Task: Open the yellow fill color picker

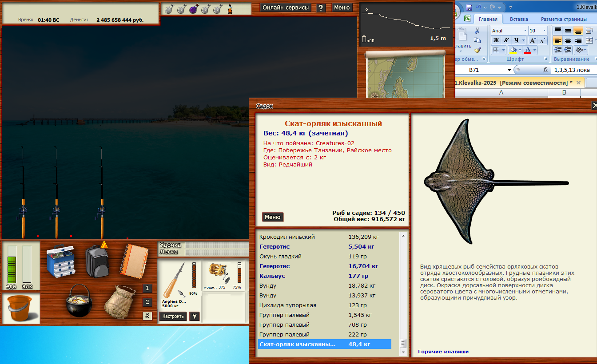Action: tap(520, 50)
